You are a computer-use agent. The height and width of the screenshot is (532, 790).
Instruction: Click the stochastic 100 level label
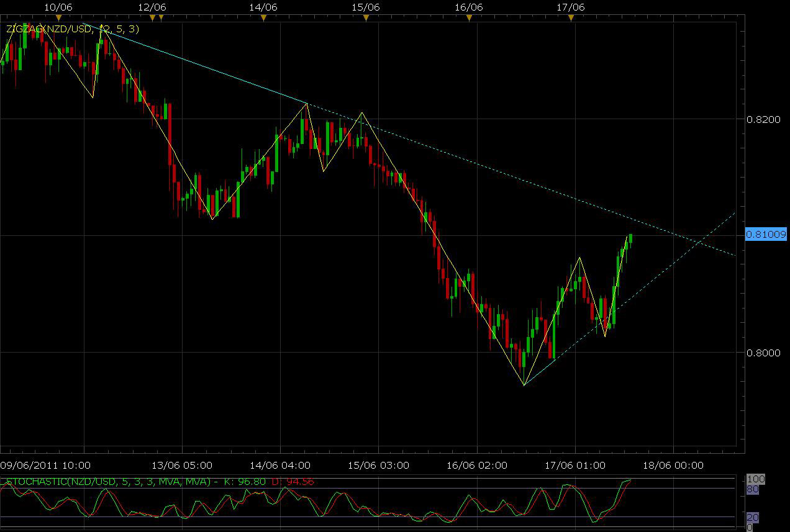(x=755, y=480)
